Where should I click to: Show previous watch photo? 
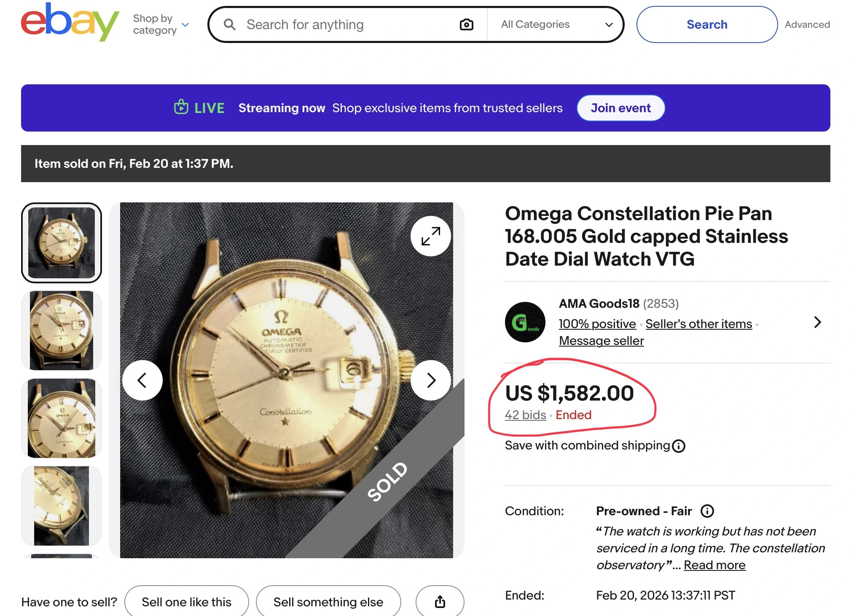142,380
